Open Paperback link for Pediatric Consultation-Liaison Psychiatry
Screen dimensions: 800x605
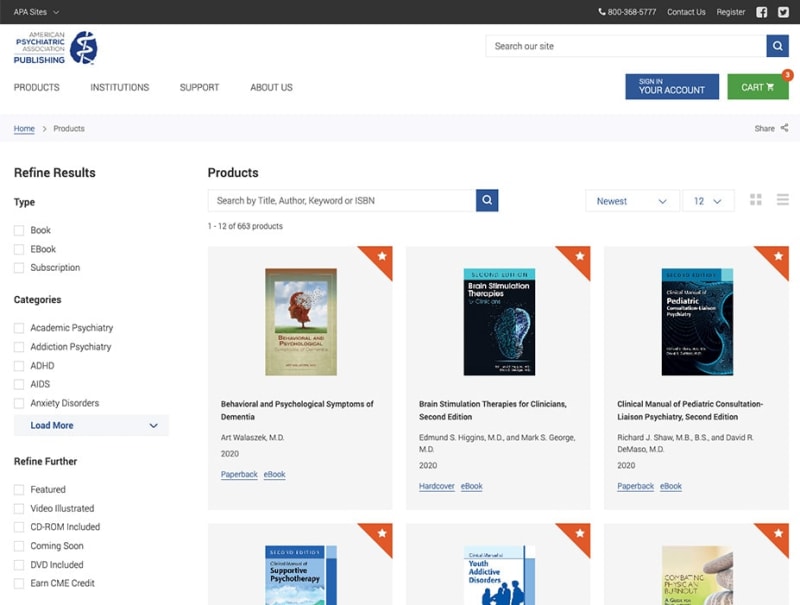[x=635, y=486]
